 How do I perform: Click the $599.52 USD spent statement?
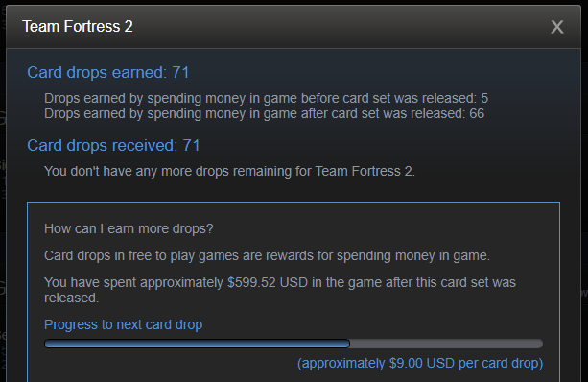280,290
